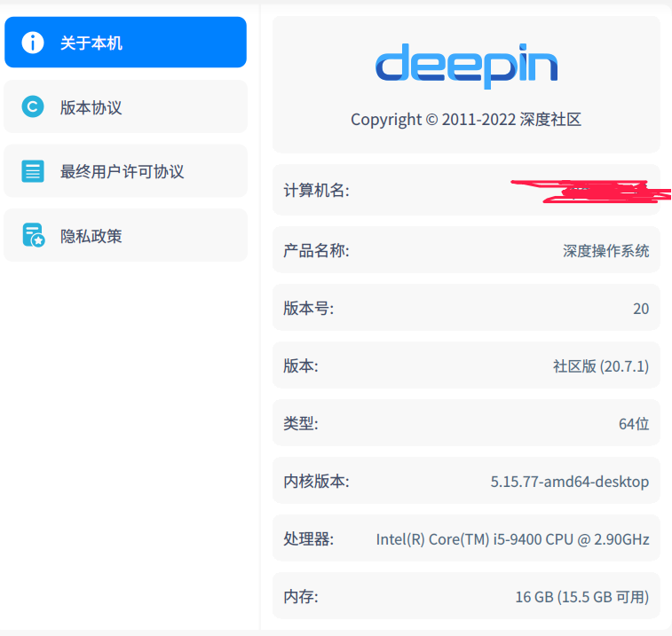
Task: Click the 5.15.77-amd64-desktop kernel value
Action: click(570, 482)
